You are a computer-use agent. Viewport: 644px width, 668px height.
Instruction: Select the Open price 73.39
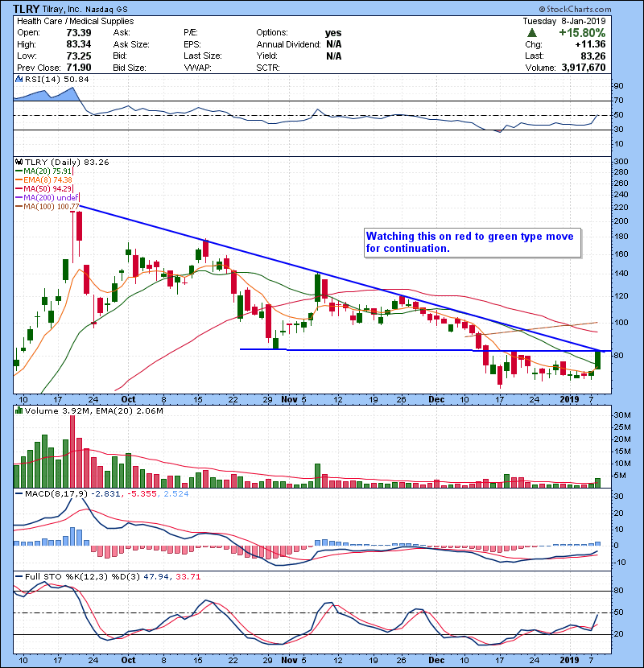(x=79, y=33)
